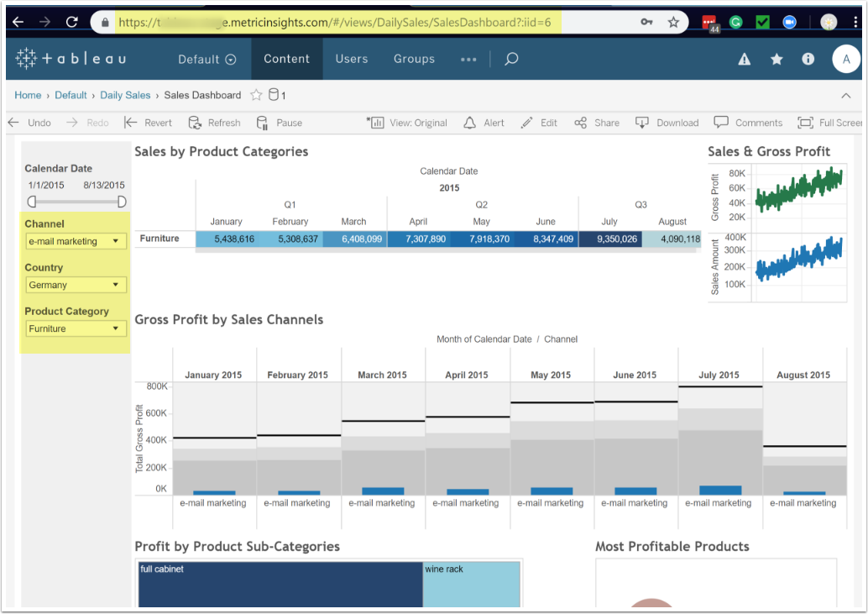Click the search magnifier icon
This screenshot has width=868, height=614.
point(511,59)
